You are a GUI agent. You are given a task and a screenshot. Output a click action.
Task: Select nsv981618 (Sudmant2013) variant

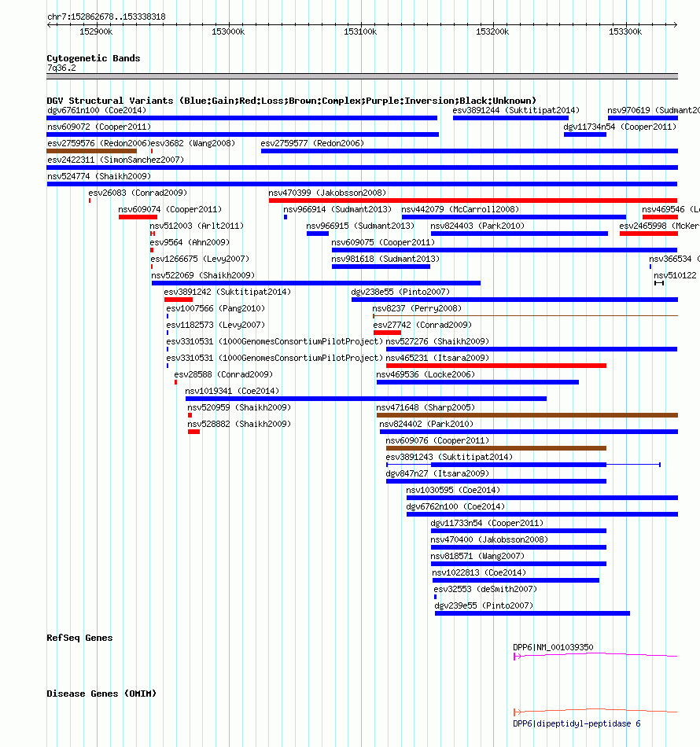pos(381,267)
